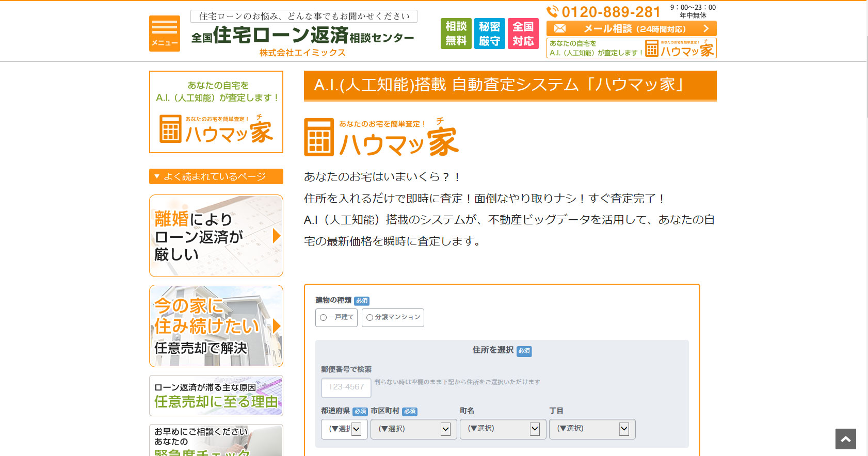Screen dimensions: 868x456
Task: Click the postal code field 123-4567
Action: tap(346, 387)
